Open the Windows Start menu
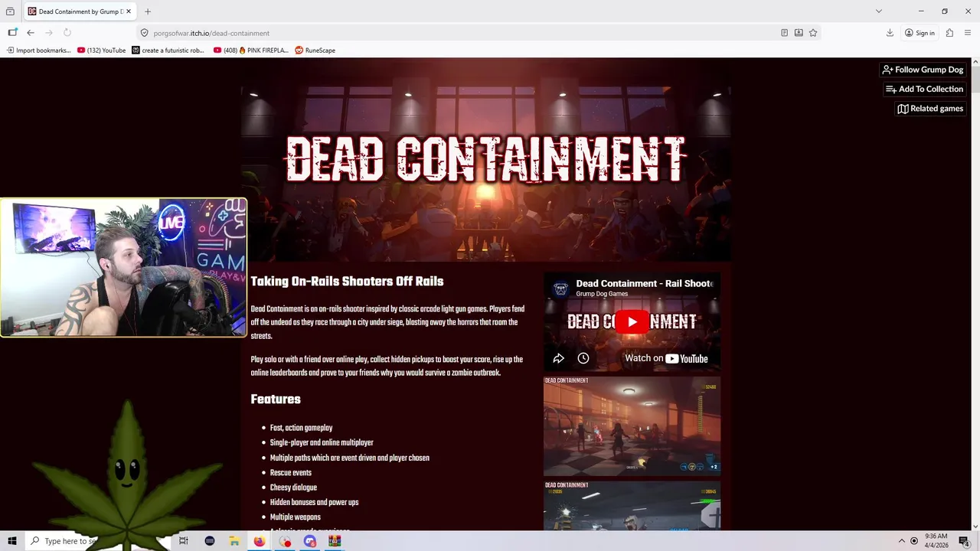 (x=12, y=541)
